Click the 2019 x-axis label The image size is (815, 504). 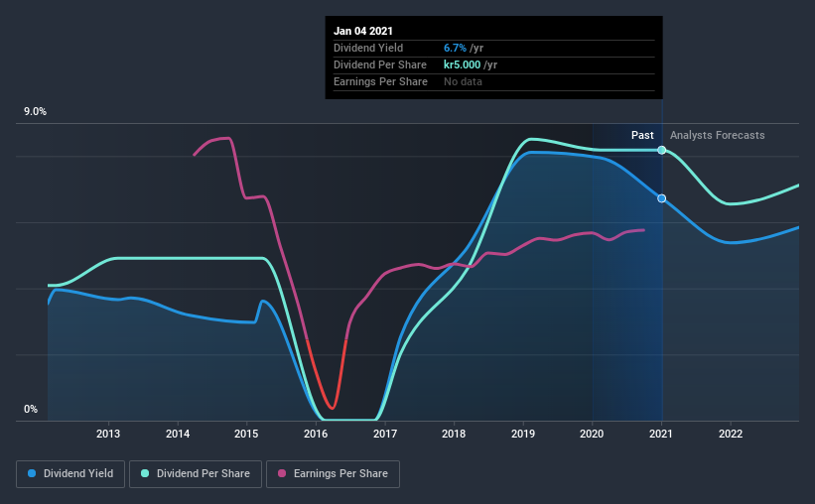tap(523, 434)
